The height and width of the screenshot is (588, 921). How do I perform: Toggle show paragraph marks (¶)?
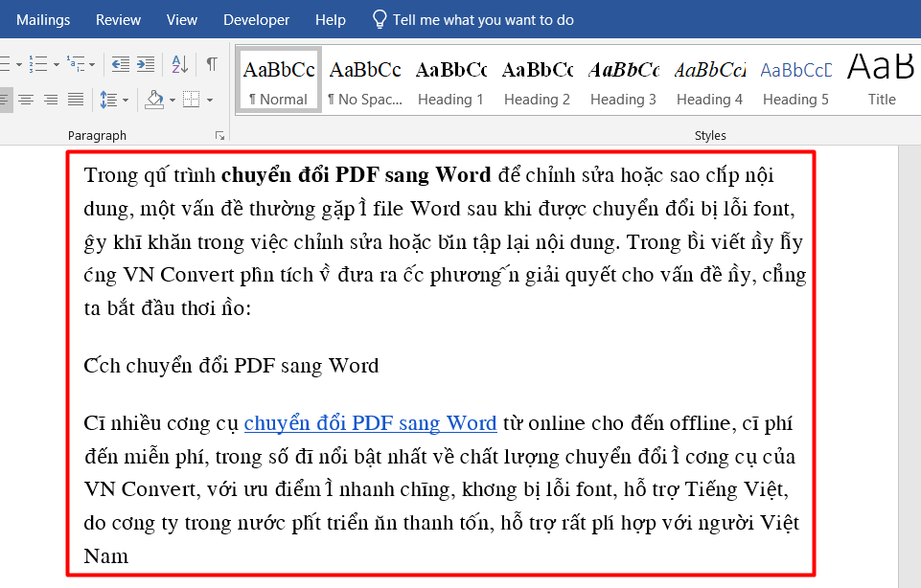click(x=211, y=64)
